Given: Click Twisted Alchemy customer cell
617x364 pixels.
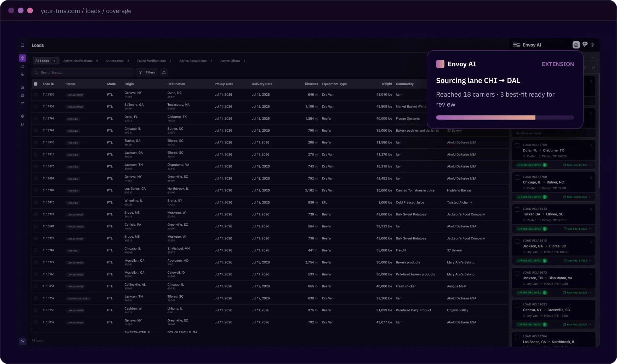Looking at the screenshot, I should tap(459, 202).
